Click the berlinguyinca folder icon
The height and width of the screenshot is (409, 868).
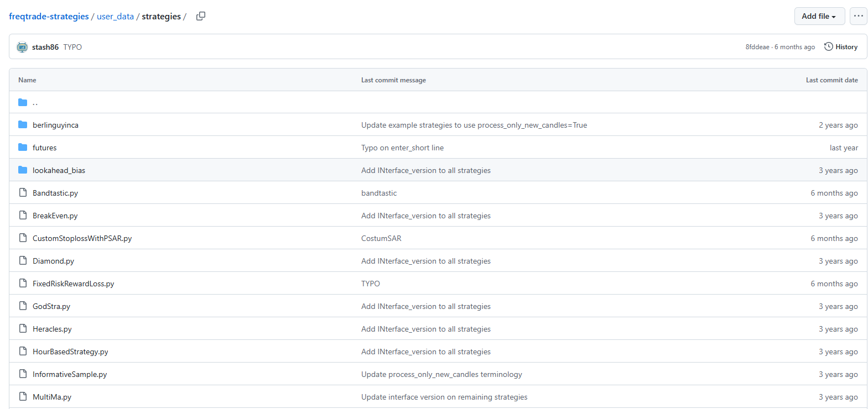click(x=23, y=125)
